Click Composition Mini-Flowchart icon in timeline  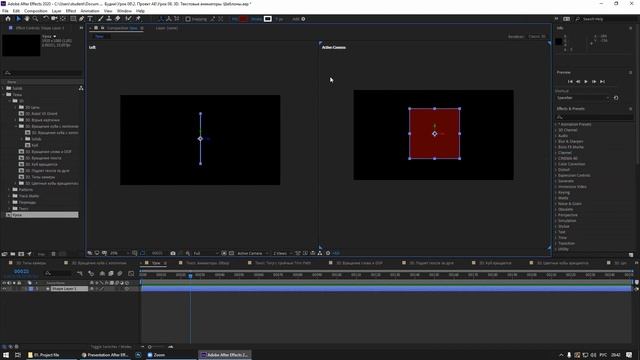(x=80, y=273)
